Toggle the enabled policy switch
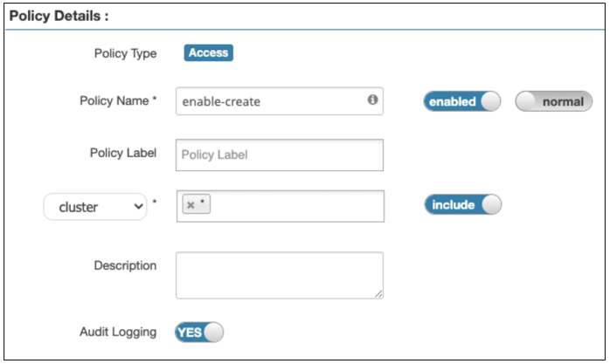Viewport: 610px width, 364px height. coord(462,101)
